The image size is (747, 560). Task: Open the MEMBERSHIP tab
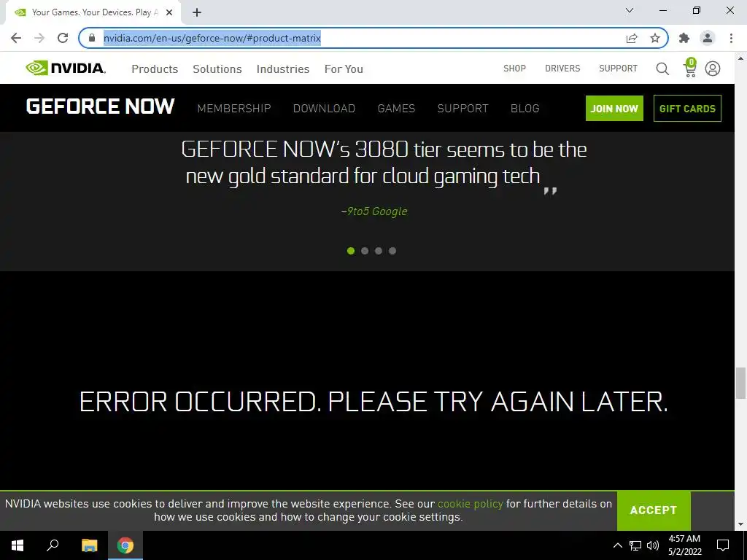point(234,109)
